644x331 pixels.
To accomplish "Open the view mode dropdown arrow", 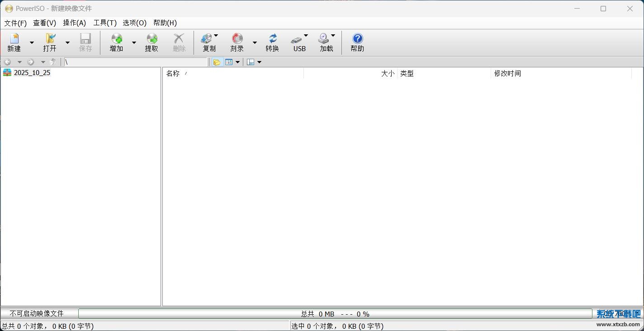I will point(237,62).
